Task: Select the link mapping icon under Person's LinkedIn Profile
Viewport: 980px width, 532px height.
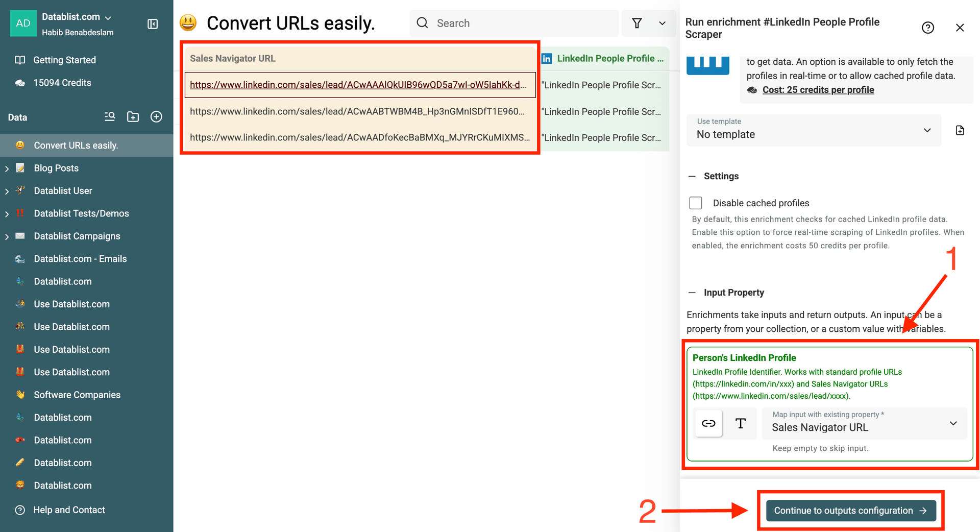Action: [708, 423]
